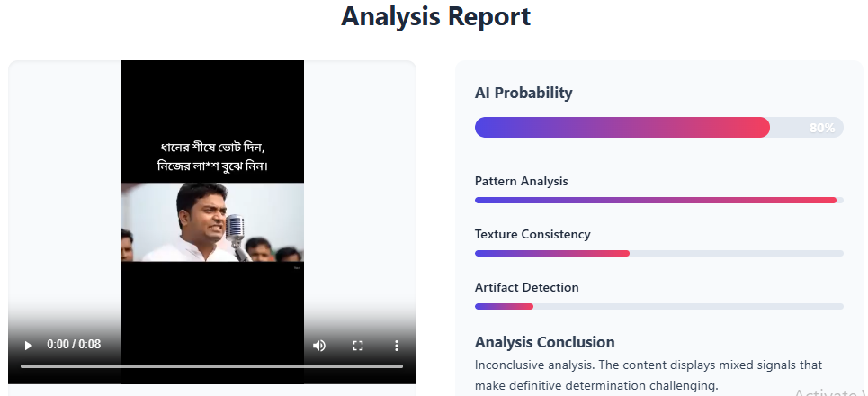
Task: Click the man's face in video frame
Action: [202, 217]
